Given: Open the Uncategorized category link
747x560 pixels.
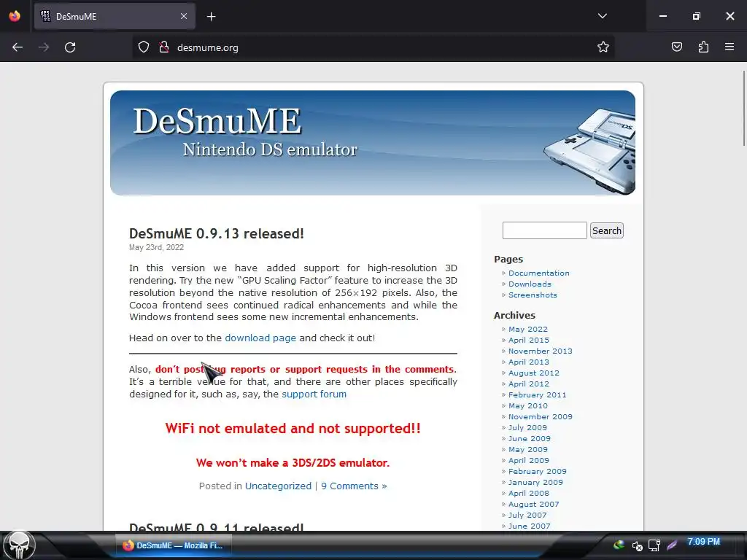Looking at the screenshot, I should [x=278, y=486].
